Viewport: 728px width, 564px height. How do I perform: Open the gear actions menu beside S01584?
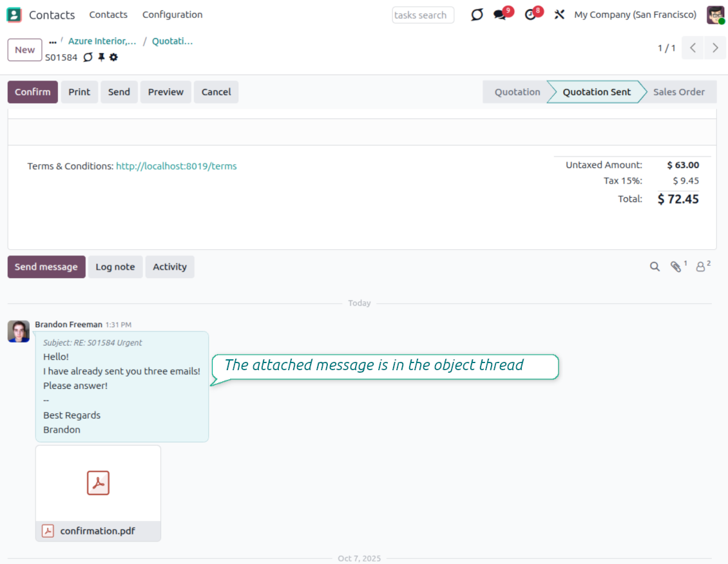[x=113, y=57]
